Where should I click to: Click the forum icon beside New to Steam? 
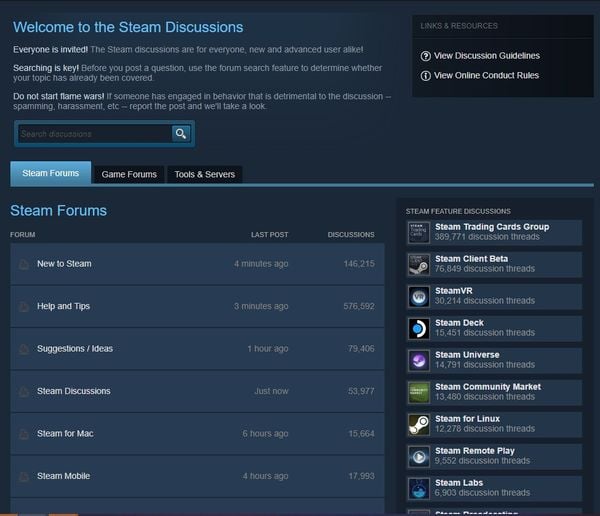tap(24, 264)
